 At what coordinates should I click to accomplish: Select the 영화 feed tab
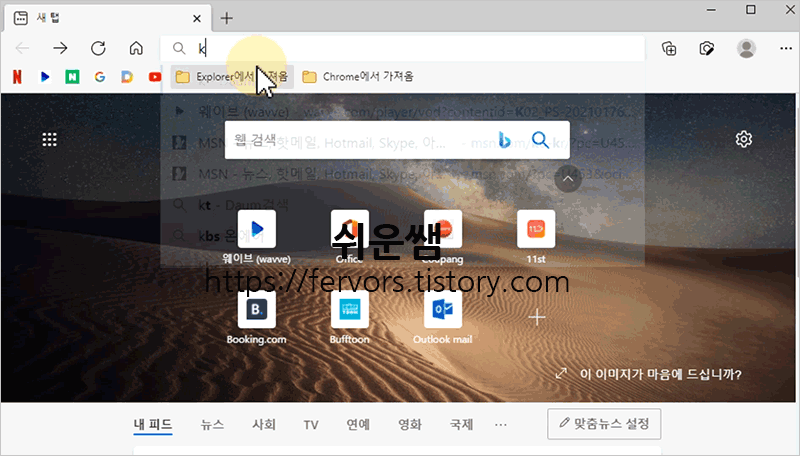click(410, 424)
